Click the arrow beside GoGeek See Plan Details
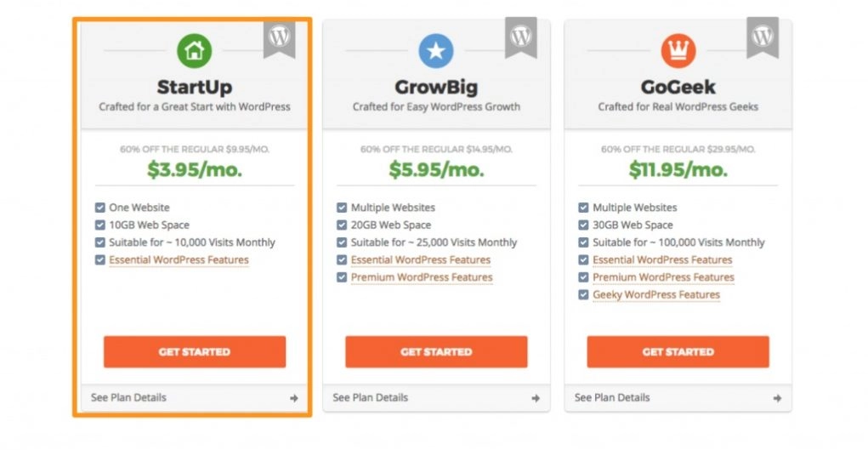 click(x=778, y=398)
